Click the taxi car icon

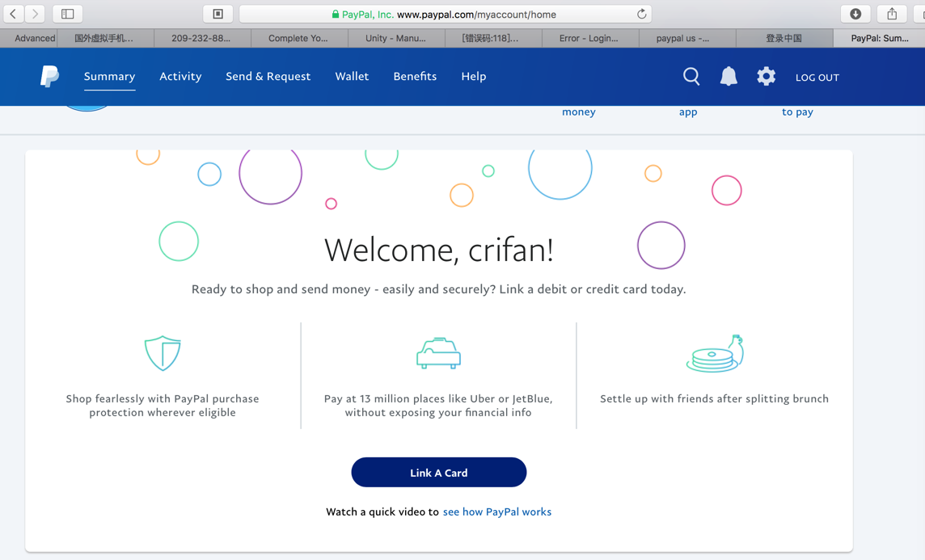click(x=438, y=354)
